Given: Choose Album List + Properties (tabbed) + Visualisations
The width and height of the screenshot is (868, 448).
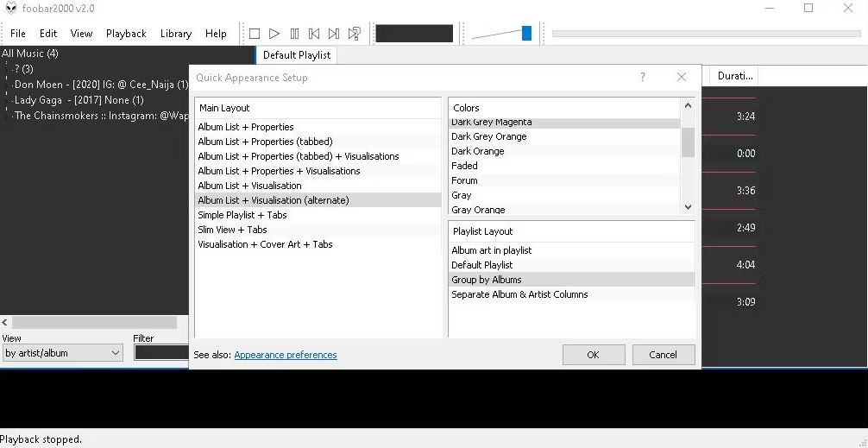Looking at the screenshot, I should (x=318, y=156).
